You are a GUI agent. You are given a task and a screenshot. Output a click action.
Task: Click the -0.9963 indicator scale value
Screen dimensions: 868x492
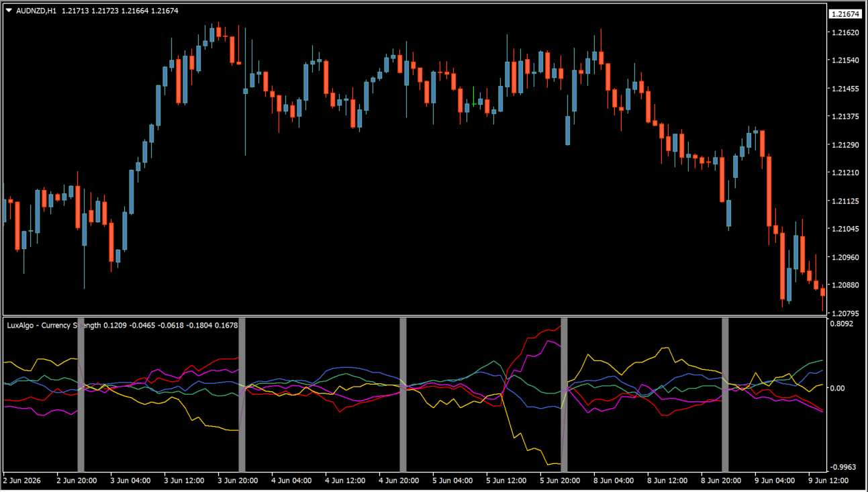click(842, 467)
